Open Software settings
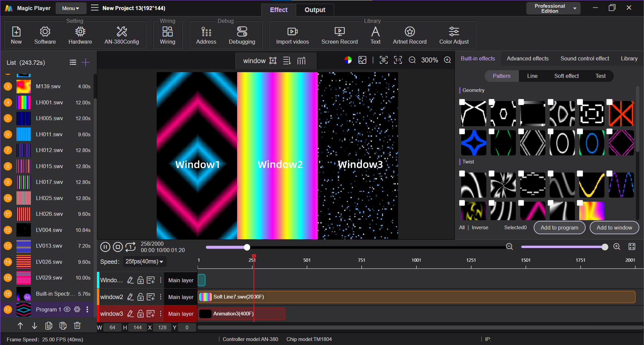 (x=45, y=35)
